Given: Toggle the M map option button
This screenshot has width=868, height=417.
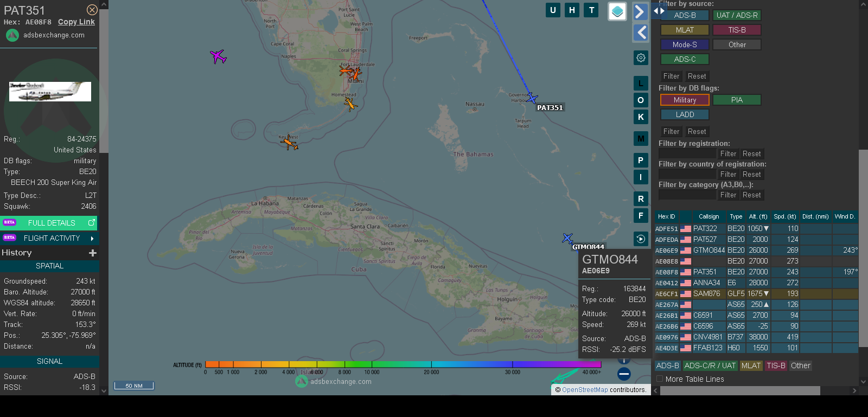Looking at the screenshot, I should click(641, 139).
